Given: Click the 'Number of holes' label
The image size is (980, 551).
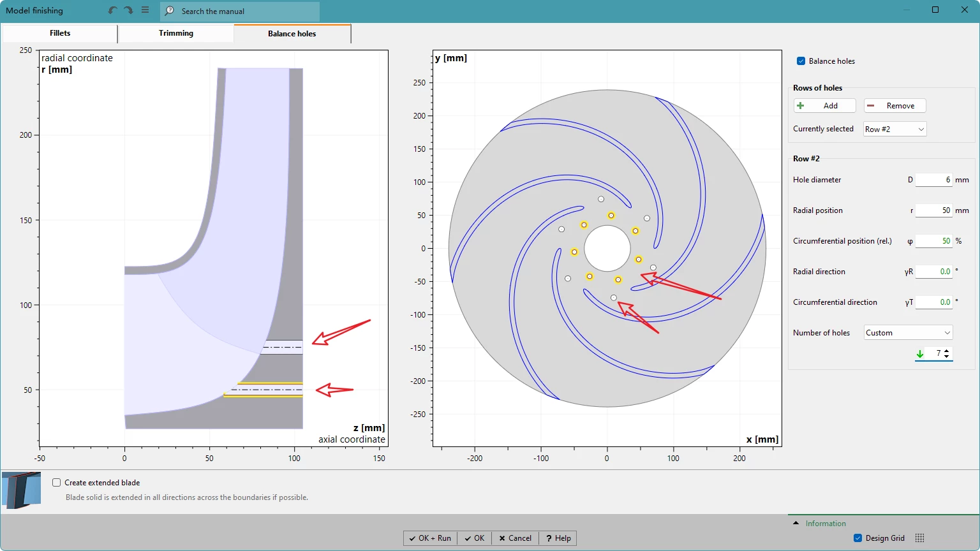Looking at the screenshot, I should [x=821, y=333].
